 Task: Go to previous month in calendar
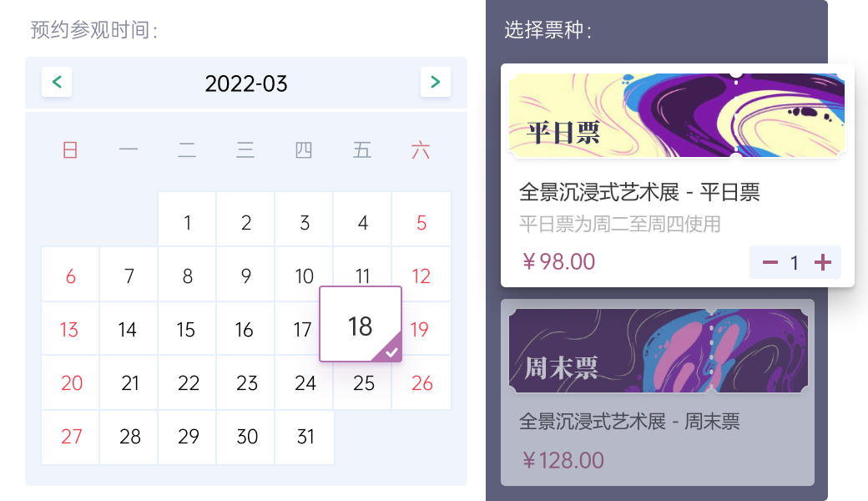(x=57, y=82)
